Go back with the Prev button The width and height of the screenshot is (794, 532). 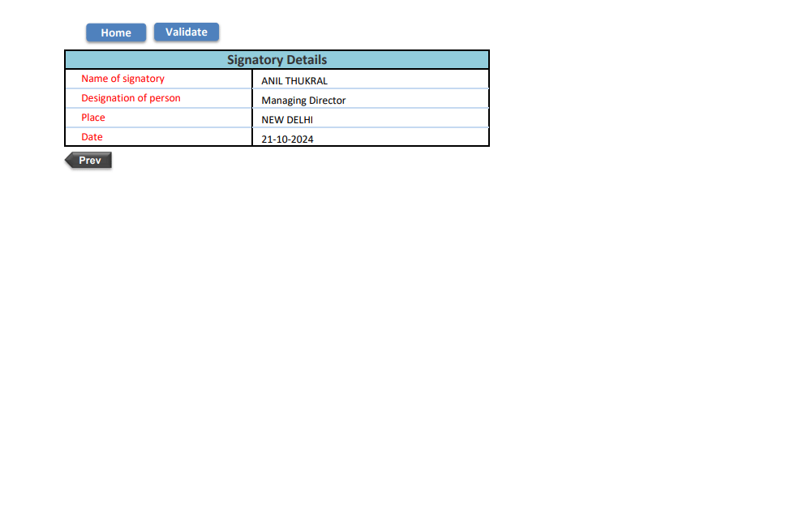tap(88, 160)
